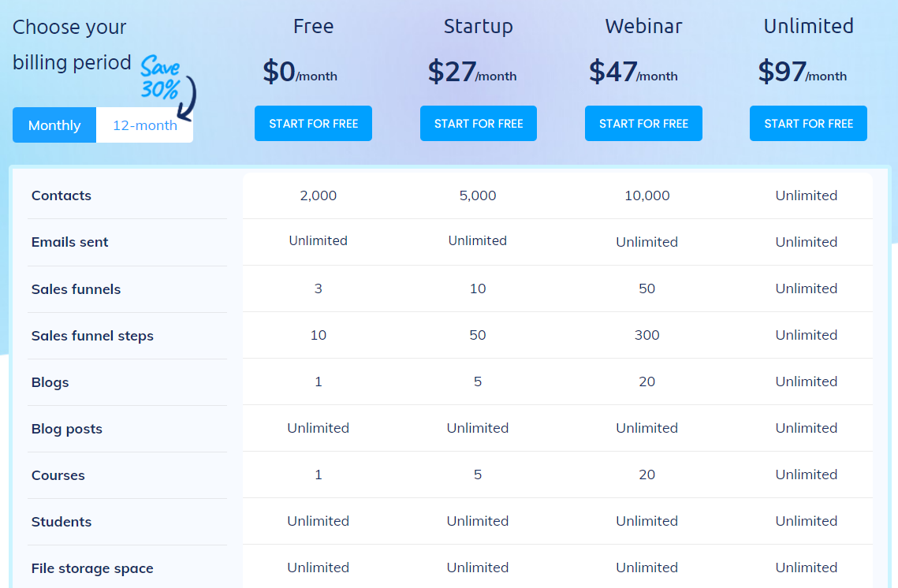The width and height of the screenshot is (898, 588).
Task: Click the 10,000 contacts value for Webinar
Action: (646, 195)
